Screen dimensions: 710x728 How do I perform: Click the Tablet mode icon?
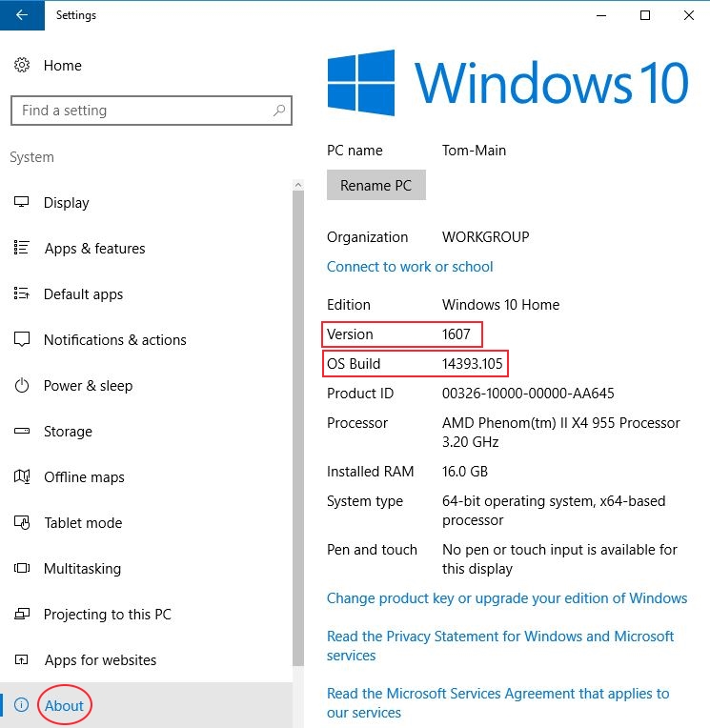point(22,522)
